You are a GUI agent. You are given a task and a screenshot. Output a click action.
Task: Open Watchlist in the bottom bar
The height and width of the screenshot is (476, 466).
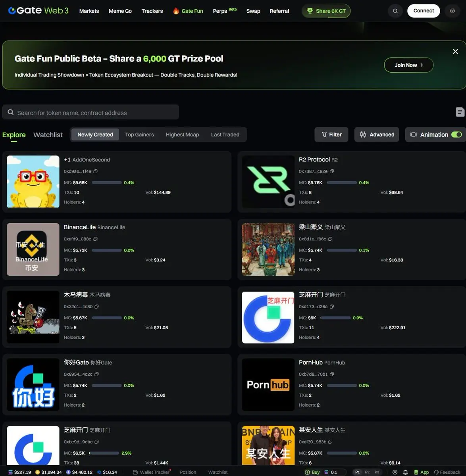click(218, 472)
